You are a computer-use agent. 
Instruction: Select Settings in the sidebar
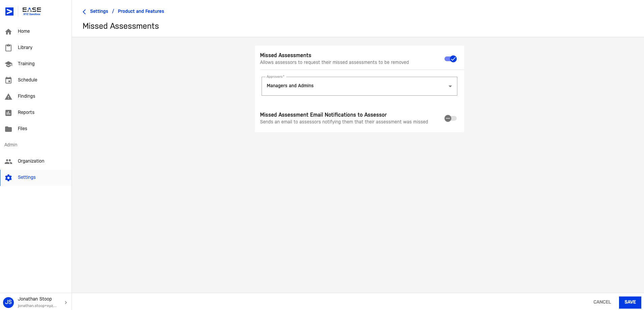click(36, 177)
